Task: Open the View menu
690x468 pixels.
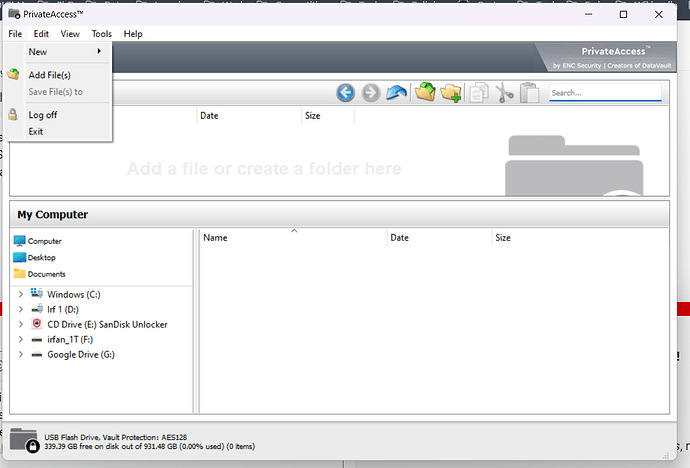Action: pyautogui.click(x=70, y=34)
